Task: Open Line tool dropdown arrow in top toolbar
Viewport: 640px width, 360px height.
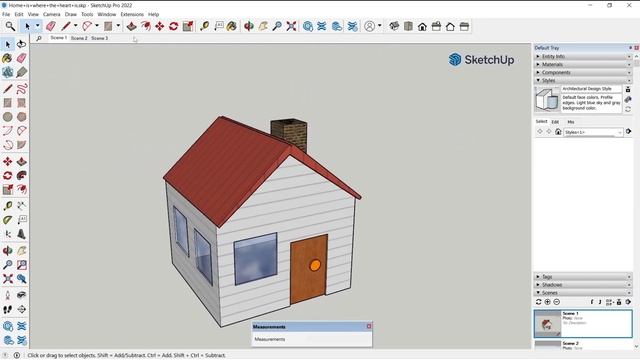Action: click(76, 26)
